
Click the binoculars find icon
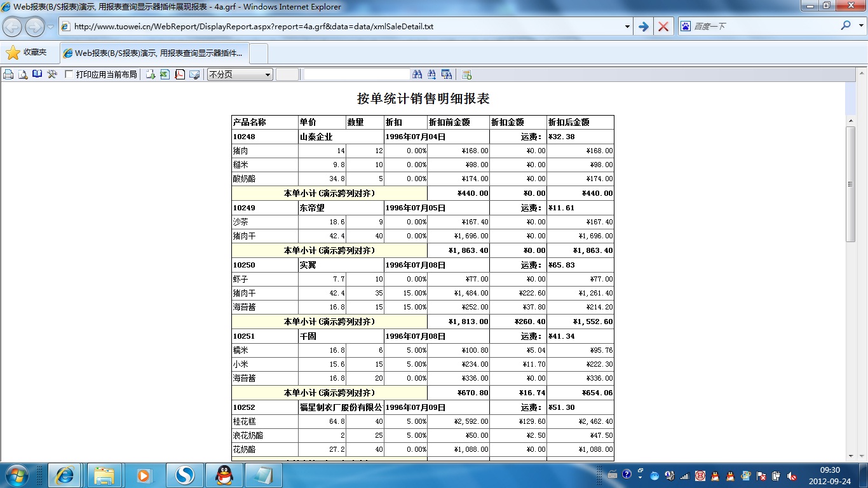(x=417, y=74)
